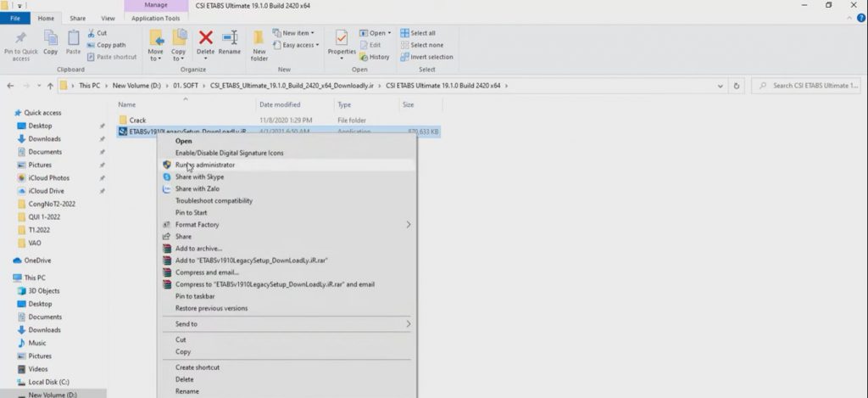Click Edit in the ribbon
Image resolution: width=868 pixels, height=398 pixels.
coord(370,45)
